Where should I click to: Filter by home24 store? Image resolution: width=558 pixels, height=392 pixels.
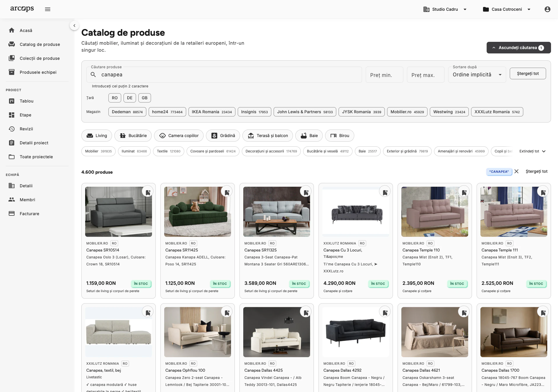167,112
